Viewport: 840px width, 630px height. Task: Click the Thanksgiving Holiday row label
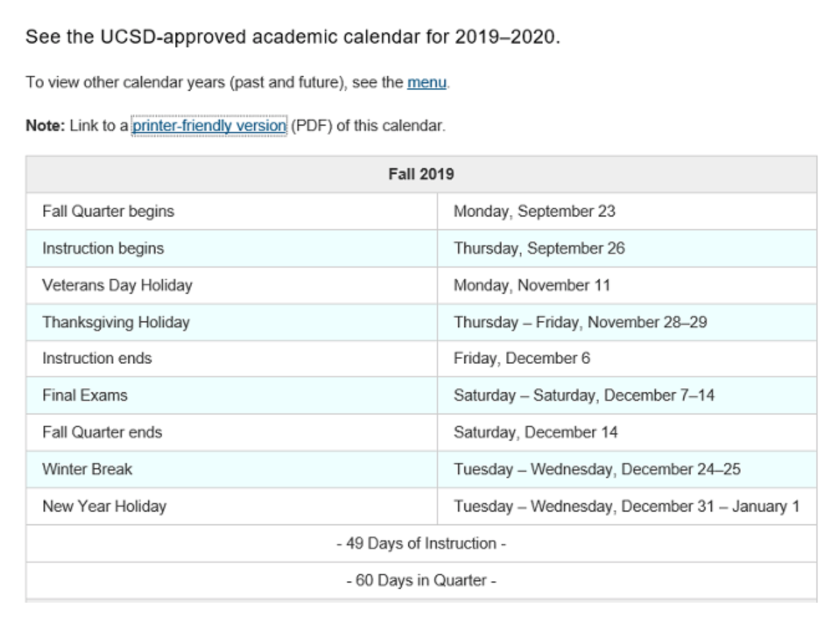point(116,322)
